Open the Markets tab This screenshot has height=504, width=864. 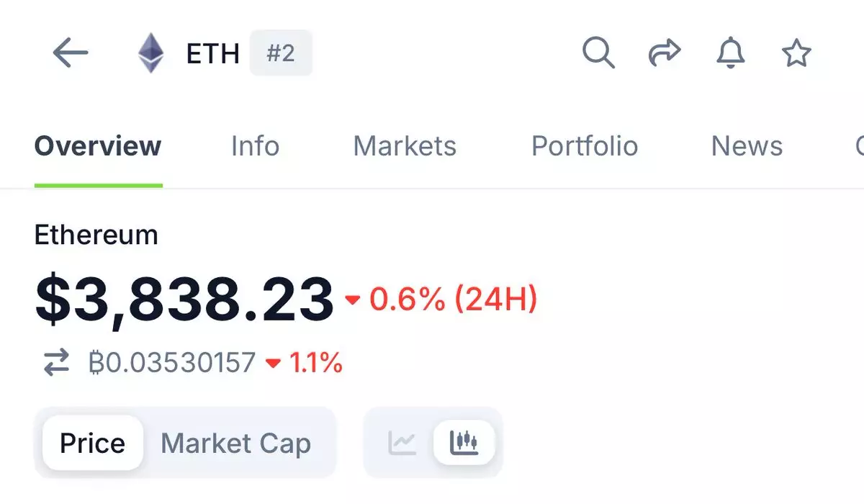point(405,146)
